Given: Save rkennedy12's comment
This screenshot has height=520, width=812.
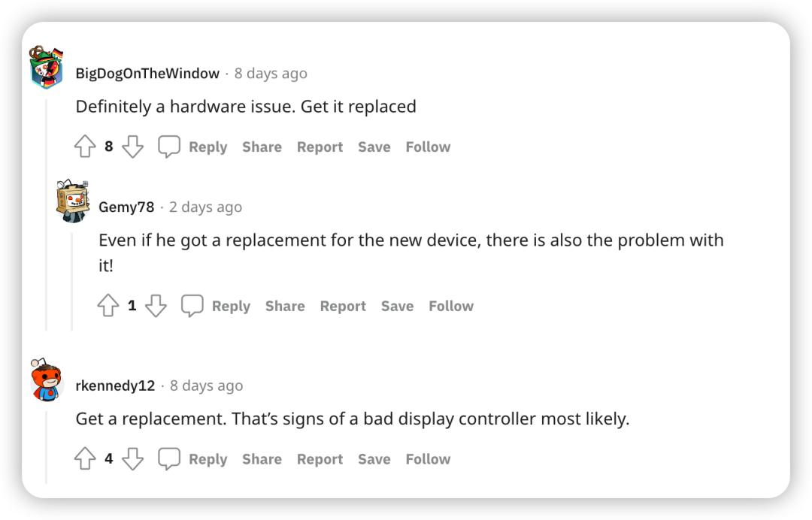Looking at the screenshot, I should coord(374,458).
